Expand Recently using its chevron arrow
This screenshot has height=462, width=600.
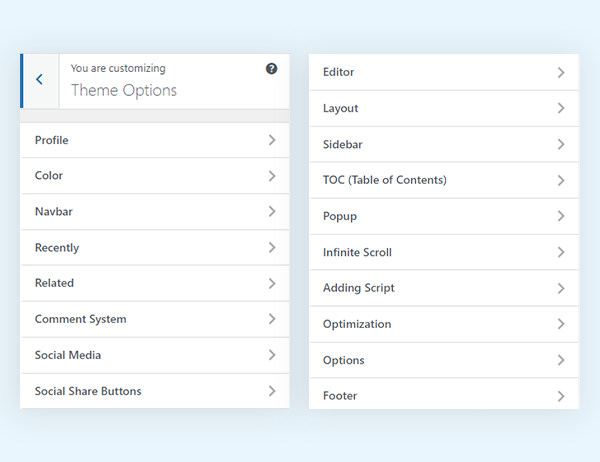coord(271,248)
